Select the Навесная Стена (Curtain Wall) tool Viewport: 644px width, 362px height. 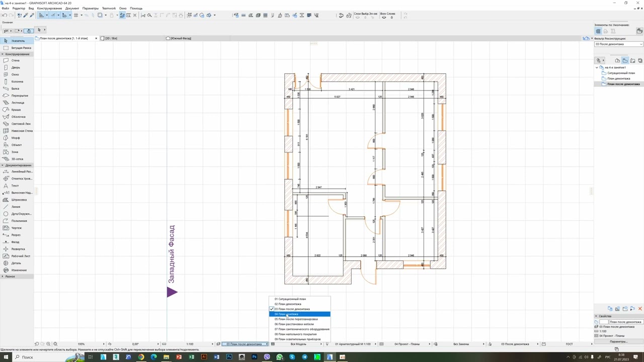pos(22,131)
